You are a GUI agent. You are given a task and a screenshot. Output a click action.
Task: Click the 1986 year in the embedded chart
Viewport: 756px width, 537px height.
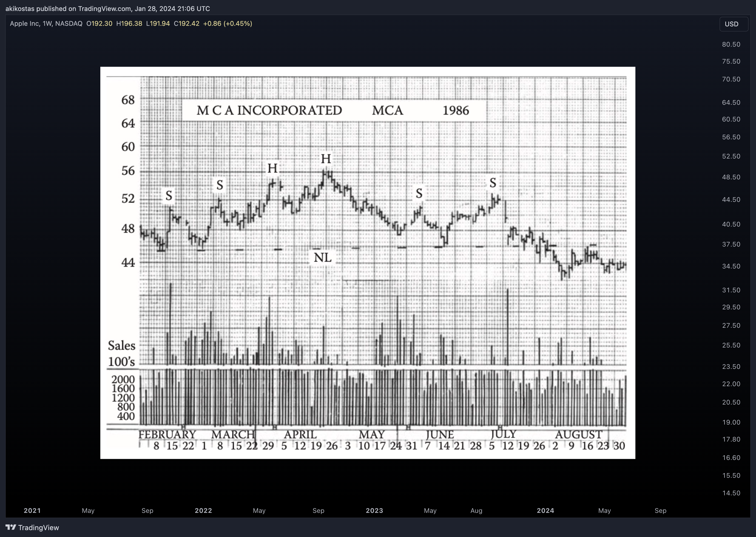(x=456, y=111)
